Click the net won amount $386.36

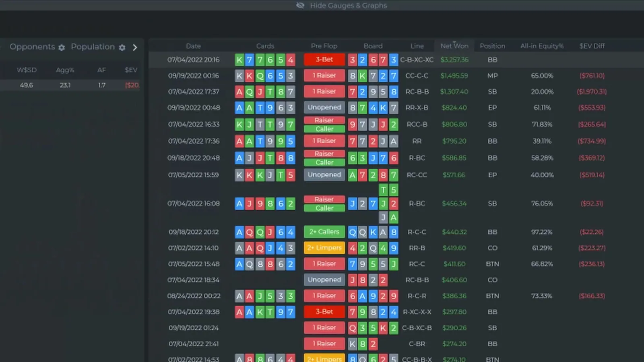tap(454, 296)
